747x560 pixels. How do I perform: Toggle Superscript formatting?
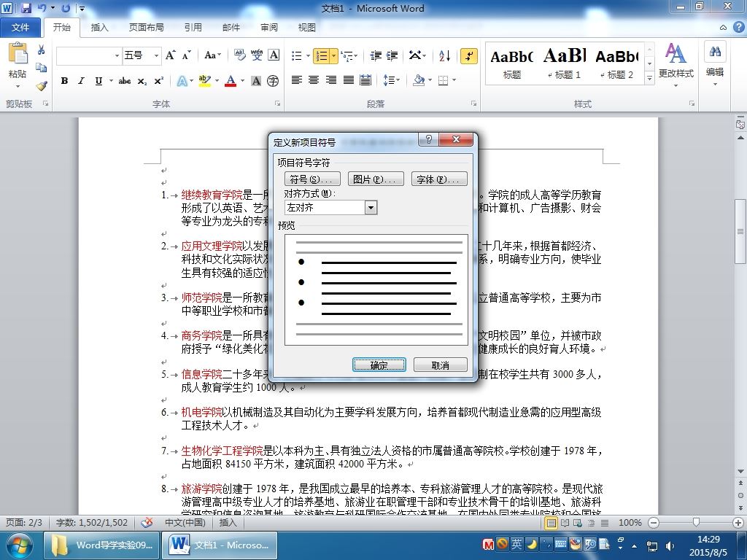tap(158, 81)
